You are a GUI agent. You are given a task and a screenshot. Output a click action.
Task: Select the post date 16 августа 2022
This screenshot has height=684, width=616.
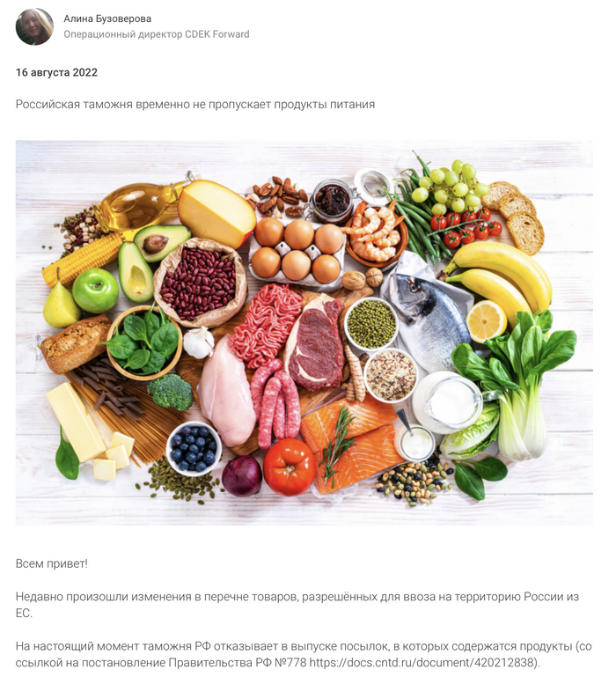click(x=56, y=72)
